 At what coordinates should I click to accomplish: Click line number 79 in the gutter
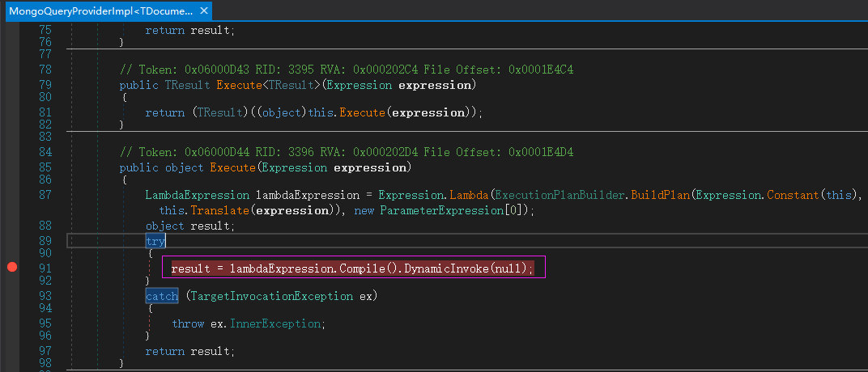pyautogui.click(x=45, y=85)
